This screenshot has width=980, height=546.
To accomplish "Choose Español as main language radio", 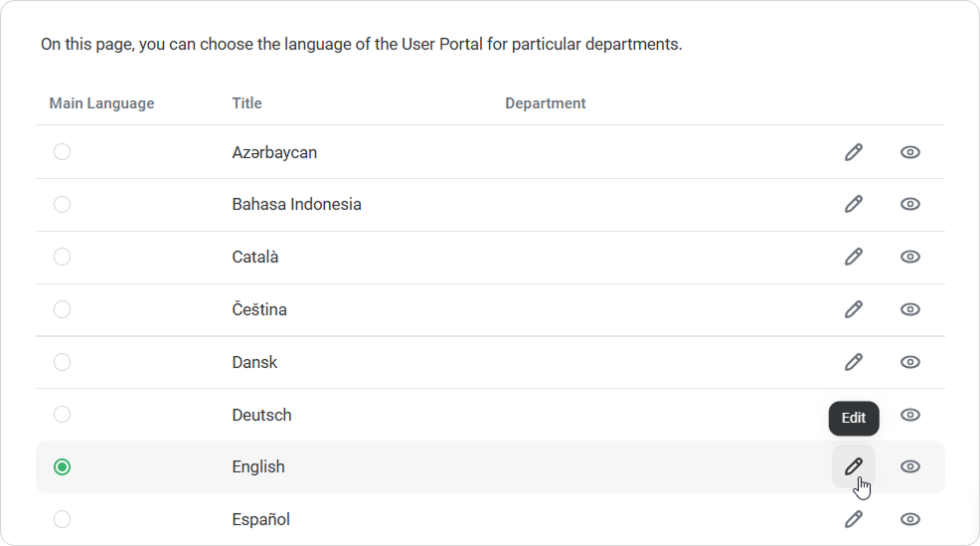I will 62,519.
